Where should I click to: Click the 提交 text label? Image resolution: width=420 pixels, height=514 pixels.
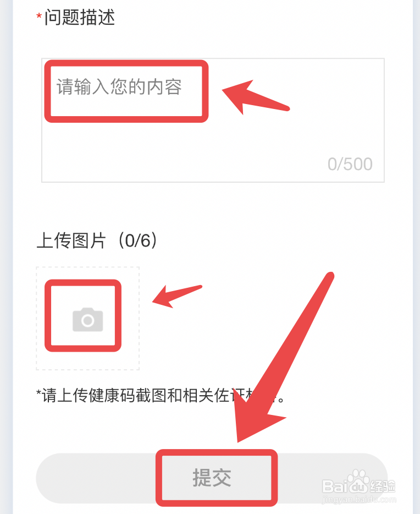point(212,478)
